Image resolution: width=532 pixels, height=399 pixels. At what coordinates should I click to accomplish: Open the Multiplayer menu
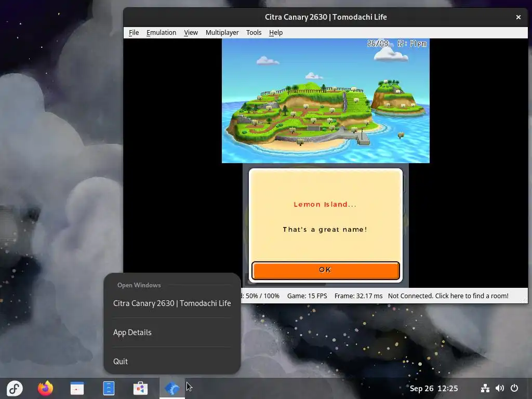222,33
